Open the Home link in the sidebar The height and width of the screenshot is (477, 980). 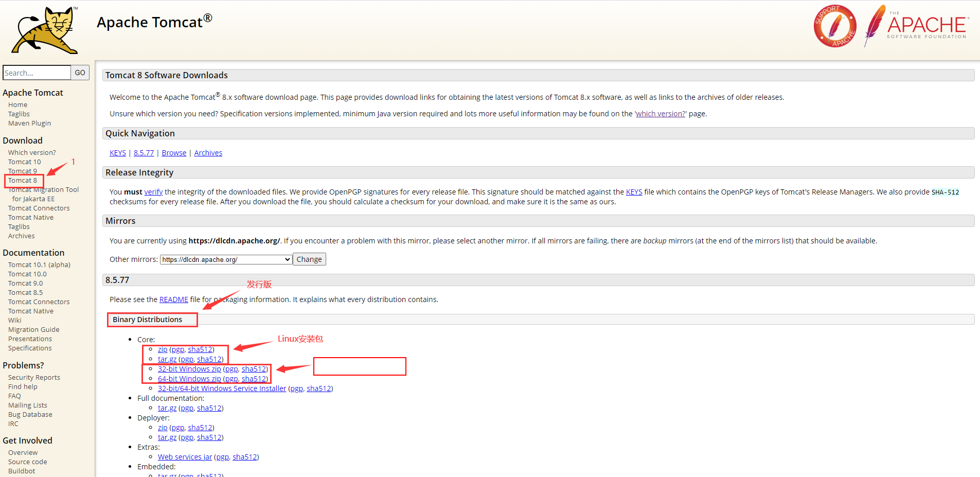click(18, 104)
